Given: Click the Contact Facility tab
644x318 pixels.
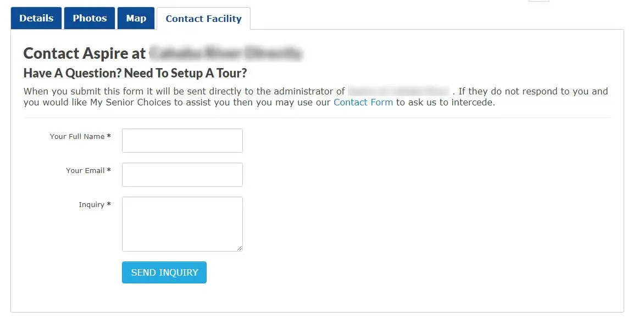Looking at the screenshot, I should (203, 19).
